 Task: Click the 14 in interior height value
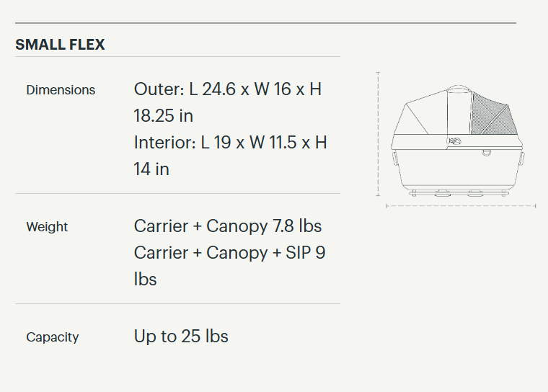click(x=151, y=169)
